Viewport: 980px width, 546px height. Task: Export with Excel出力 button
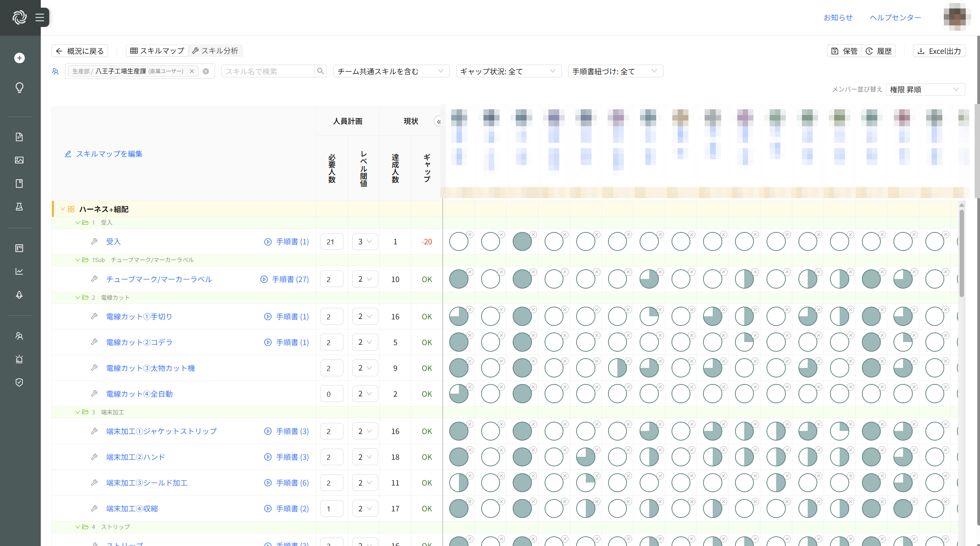tap(939, 51)
